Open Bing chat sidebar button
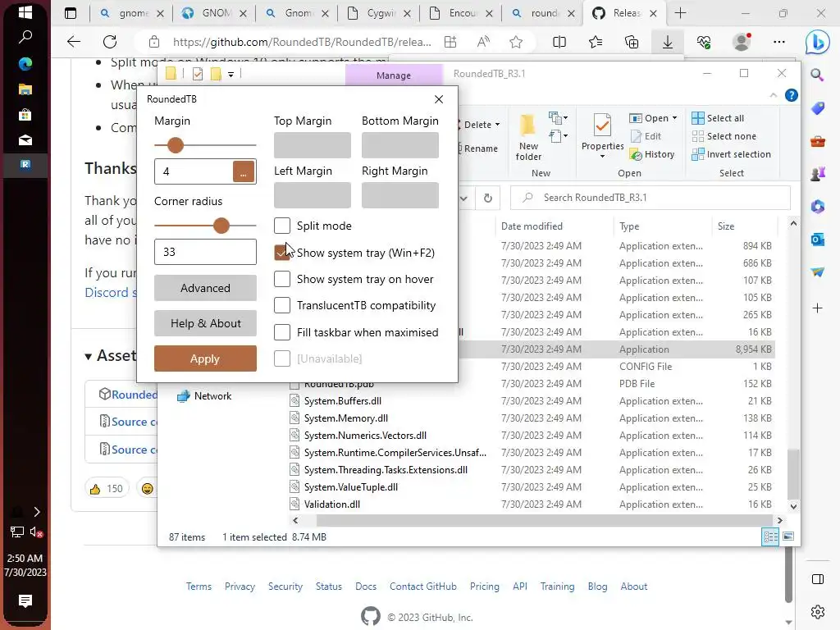The height and width of the screenshot is (630, 840). tap(818, 42)
